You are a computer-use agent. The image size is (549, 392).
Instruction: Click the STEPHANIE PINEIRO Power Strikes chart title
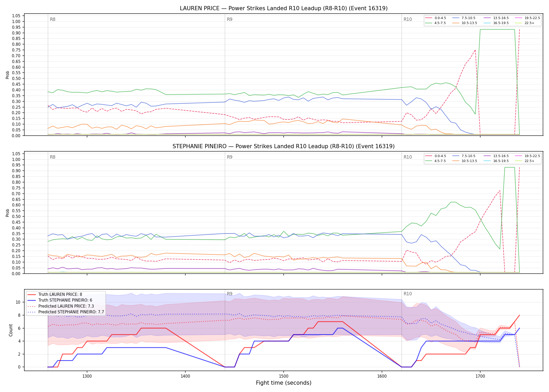coord(284,146)
